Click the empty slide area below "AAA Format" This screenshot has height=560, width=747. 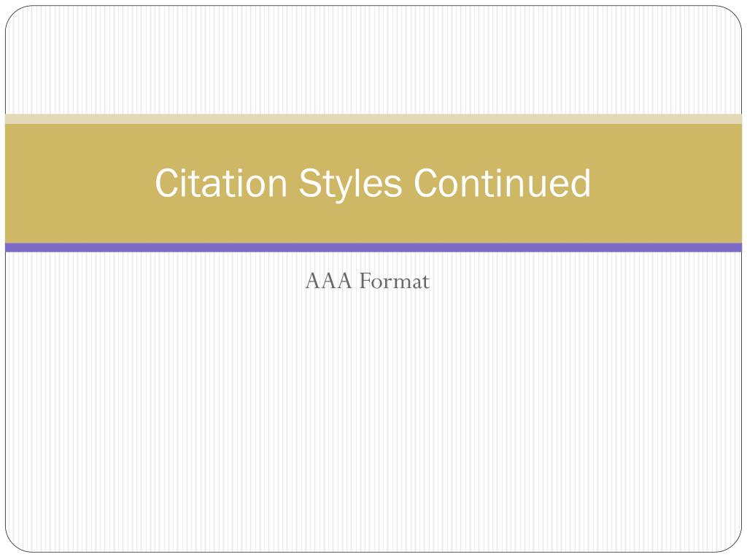click(373, 419)
